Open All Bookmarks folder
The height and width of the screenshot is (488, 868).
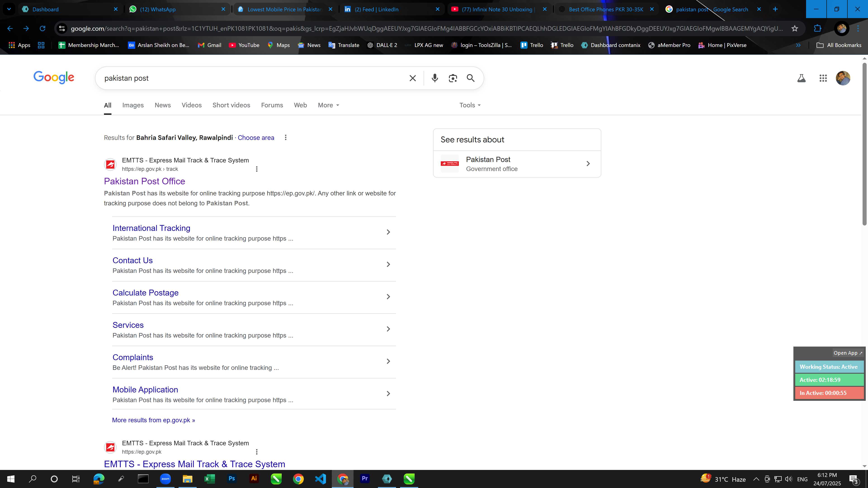pyautogui.click(x=839, y=45)
